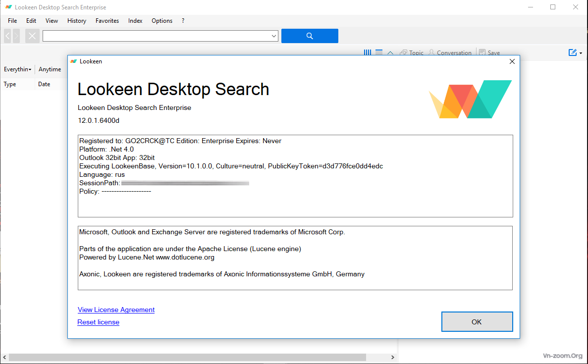588x364 pixels.
Task: Click the 'SessionPath:' line
Action: pyautogui.click(x=164, y=183)
